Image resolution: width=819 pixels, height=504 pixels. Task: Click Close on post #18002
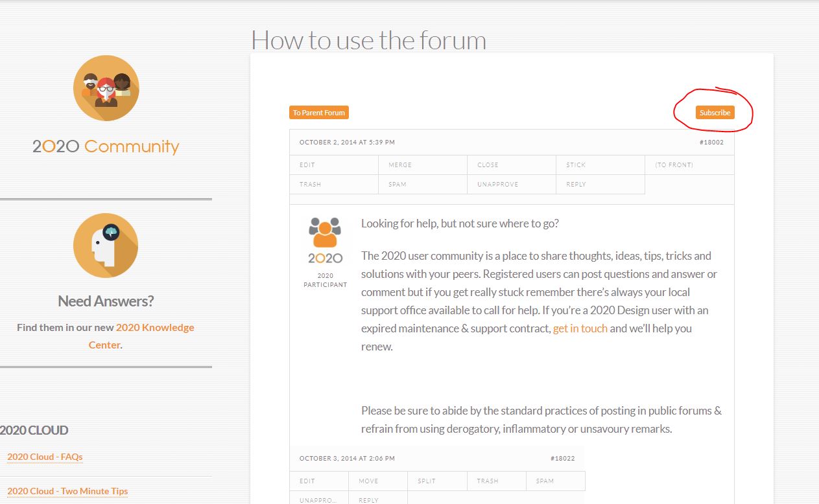pyautogui.click(x=488, y=165)
